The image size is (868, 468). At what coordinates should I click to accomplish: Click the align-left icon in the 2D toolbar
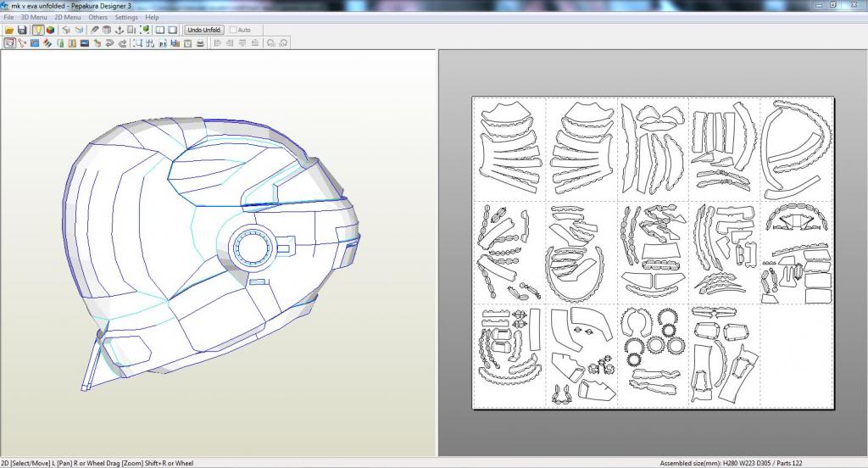coord(217,42)
